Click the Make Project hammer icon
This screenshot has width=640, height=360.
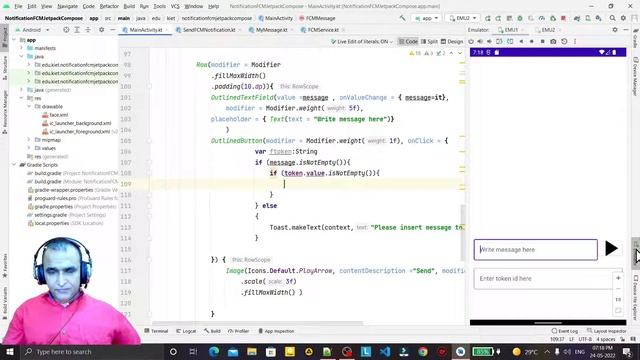tap(402, 18)
